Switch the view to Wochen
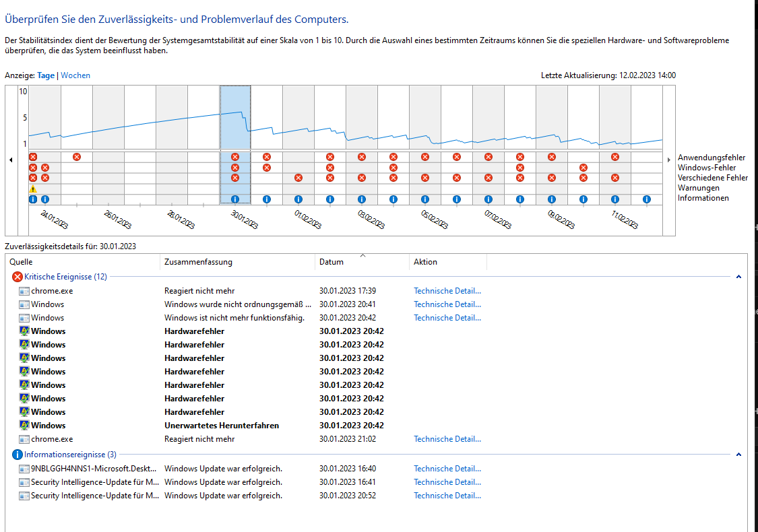758x532 pixels. pyautogui.click(x=75, y=75)
